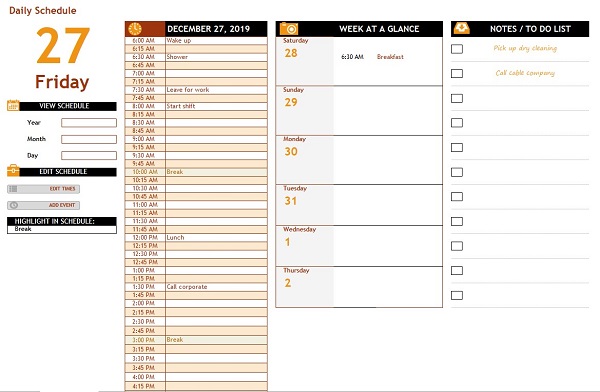Tick the last to-do list checkbox
600x392 pixels.
457,295
